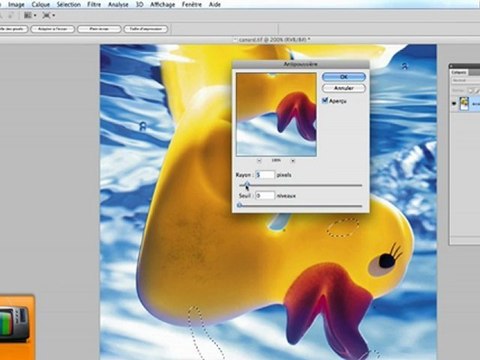Open the Fenêtre menu
480x360 pixels.
[x=192, y=4]
